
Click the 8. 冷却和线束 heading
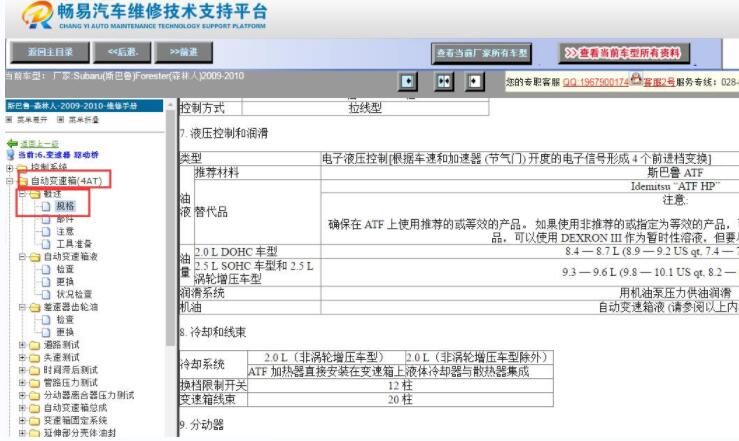pos(213,332)
